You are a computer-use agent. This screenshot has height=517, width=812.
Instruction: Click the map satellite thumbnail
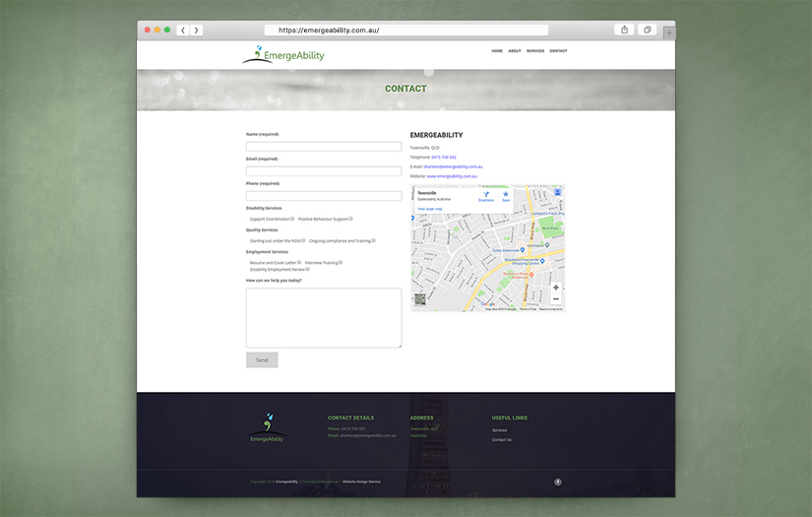click(420, 299)
